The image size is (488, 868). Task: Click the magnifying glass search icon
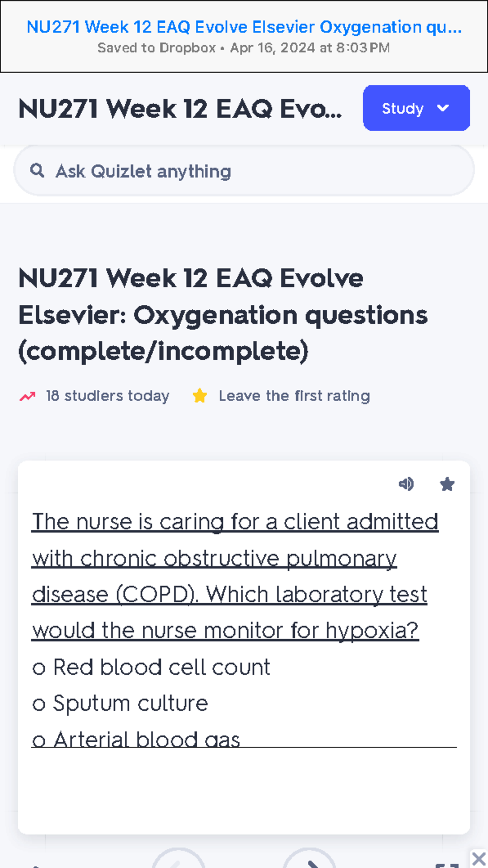point(37,171)
